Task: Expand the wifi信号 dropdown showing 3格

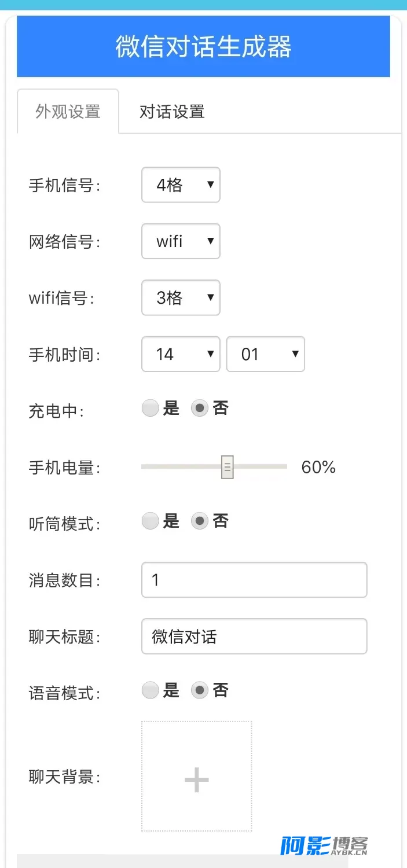Action: pyautogui.click(x=181, y=298)
